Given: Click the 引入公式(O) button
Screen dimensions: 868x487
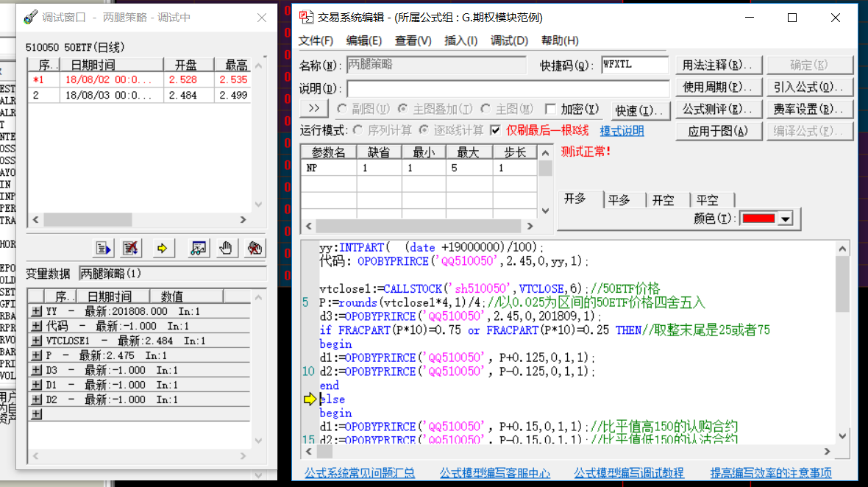Looking at the screenshot, I should pyautogui.click(x=809, y=88).
